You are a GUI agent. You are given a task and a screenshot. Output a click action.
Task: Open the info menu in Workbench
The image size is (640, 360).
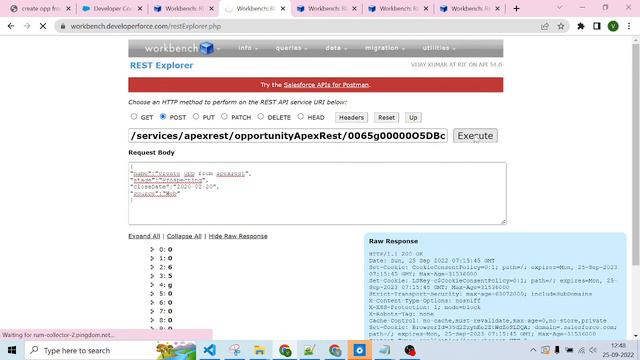(248, 48)
